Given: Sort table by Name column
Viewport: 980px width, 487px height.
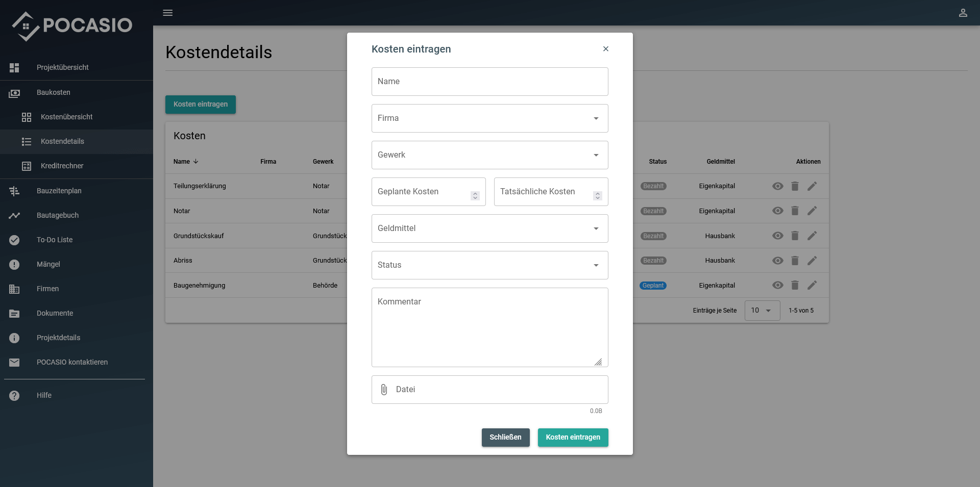Looking at the screenshot, I should pyautogui.click(x=186, y=162).
